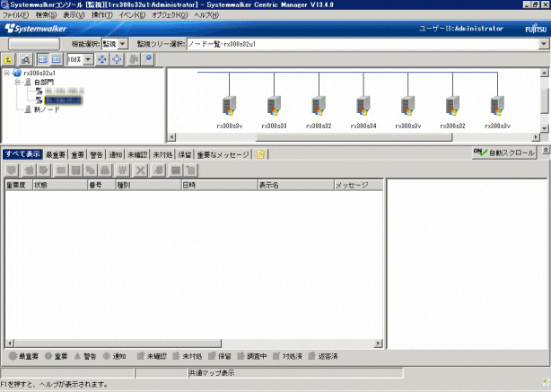The height and width of the screenshot is (392, 551).
Task: Click the floppy save icon in event toolbar
Action: click(75, 170)
